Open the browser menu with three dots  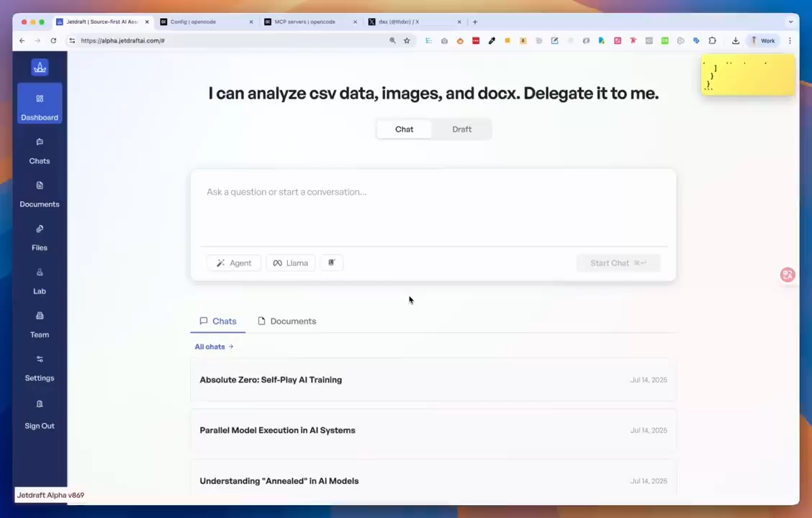click(790, 40)
